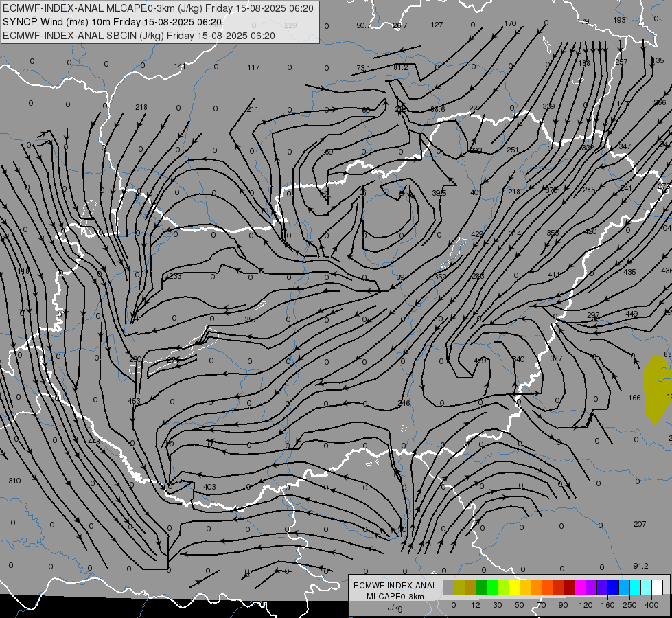Screen dimensions: 672x618
Task: Click the dark green legend swatch
Action: [481, 588]
